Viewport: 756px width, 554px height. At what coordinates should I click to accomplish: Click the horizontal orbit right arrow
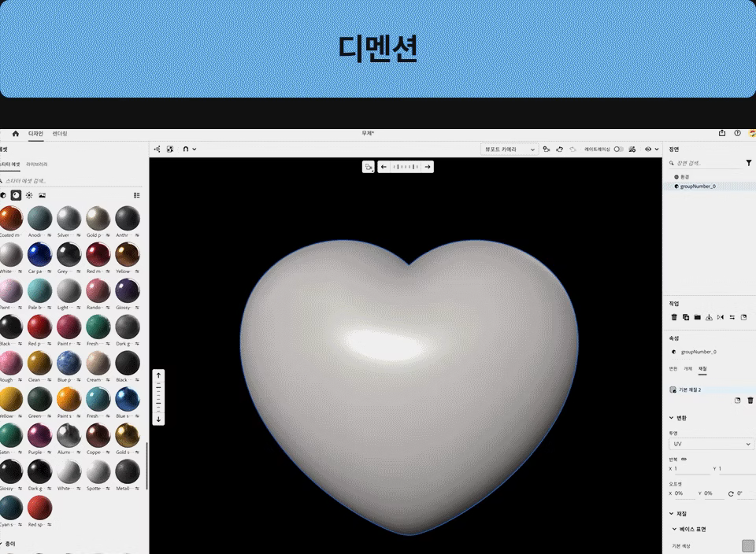tap(427, 167)
